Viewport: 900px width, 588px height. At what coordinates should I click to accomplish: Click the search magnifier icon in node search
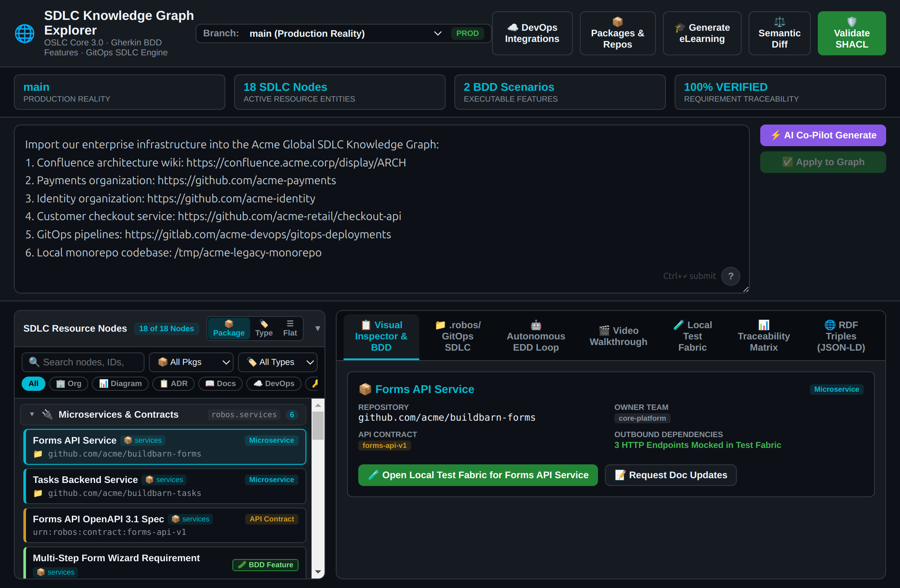point(34,362)
